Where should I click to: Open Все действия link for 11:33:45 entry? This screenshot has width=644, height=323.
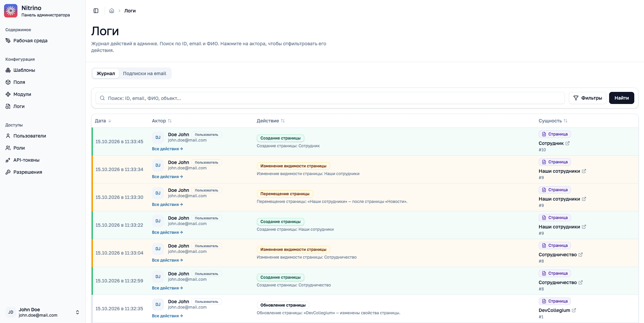click(x=167, y=149)
